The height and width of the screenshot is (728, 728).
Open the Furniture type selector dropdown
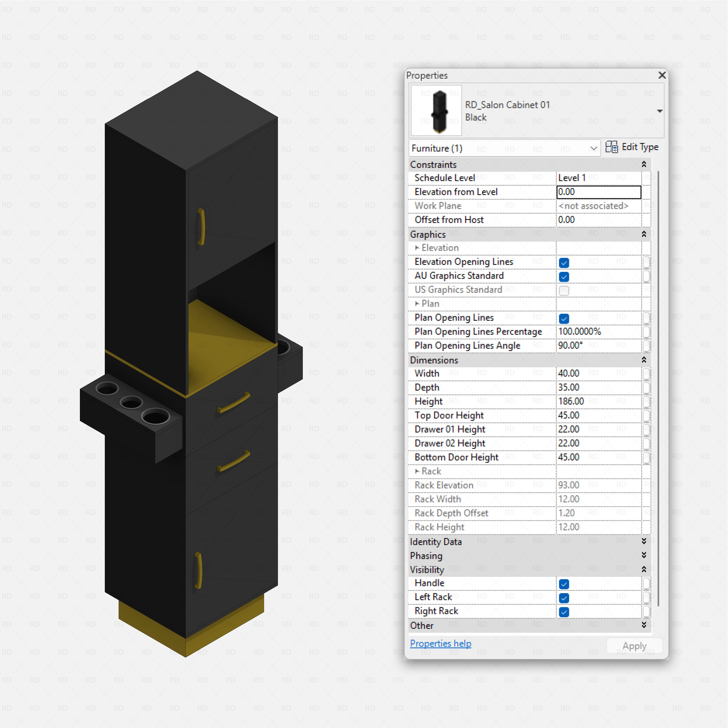594,148
